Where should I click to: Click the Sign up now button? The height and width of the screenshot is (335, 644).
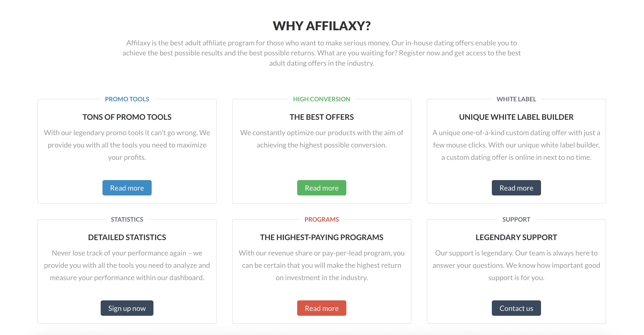127,308
